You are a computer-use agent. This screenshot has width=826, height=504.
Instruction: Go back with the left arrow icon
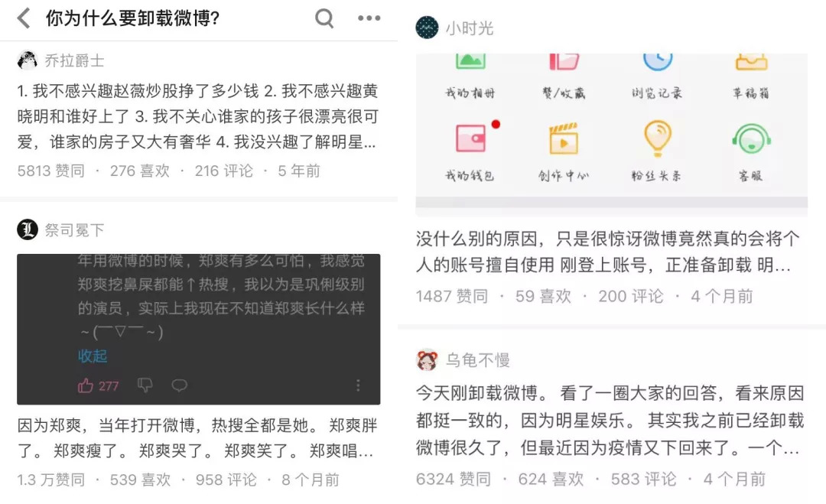click(x=24, y=18)
